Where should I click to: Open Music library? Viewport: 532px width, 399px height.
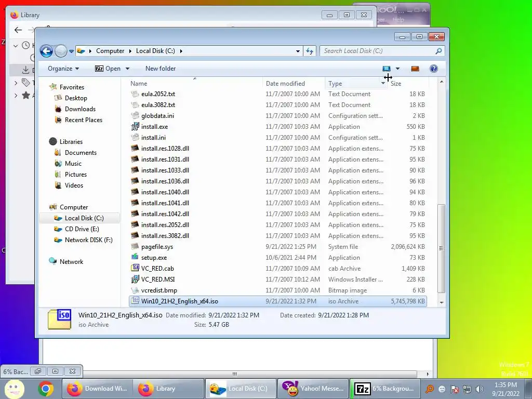[x=73, y=164]
